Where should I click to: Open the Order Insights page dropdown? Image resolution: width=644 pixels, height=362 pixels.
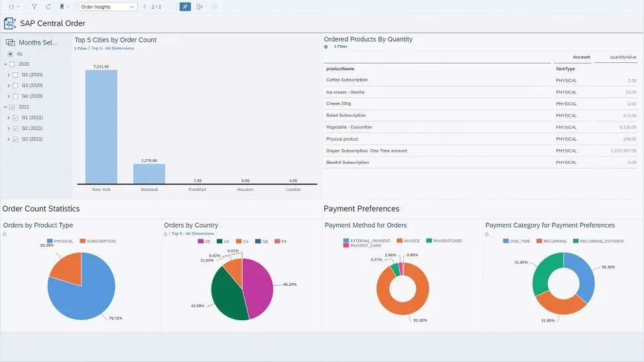[108, 7]
